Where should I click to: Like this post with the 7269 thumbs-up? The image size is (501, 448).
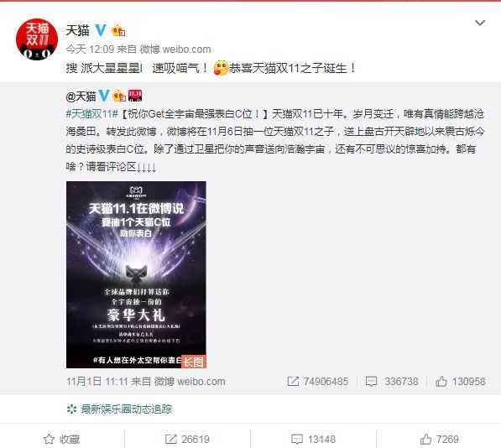[x=440, y=439]
